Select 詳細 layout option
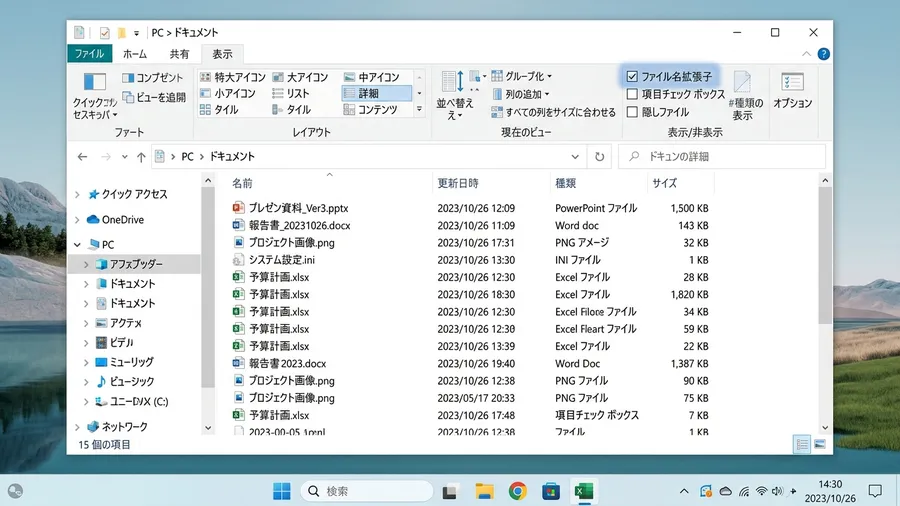900x506 pixels. pos(377,93)
